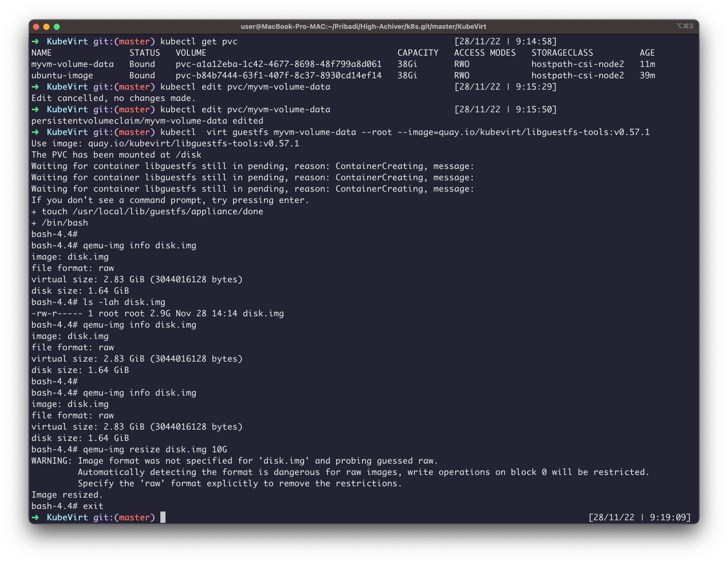This screenshot has height=562, width=728.
Task: Select the ubuntu-image PVC name
Action: point(62,76)
